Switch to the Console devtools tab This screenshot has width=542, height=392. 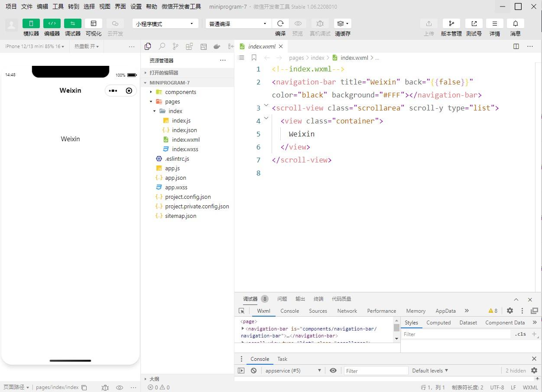(289, 311)
